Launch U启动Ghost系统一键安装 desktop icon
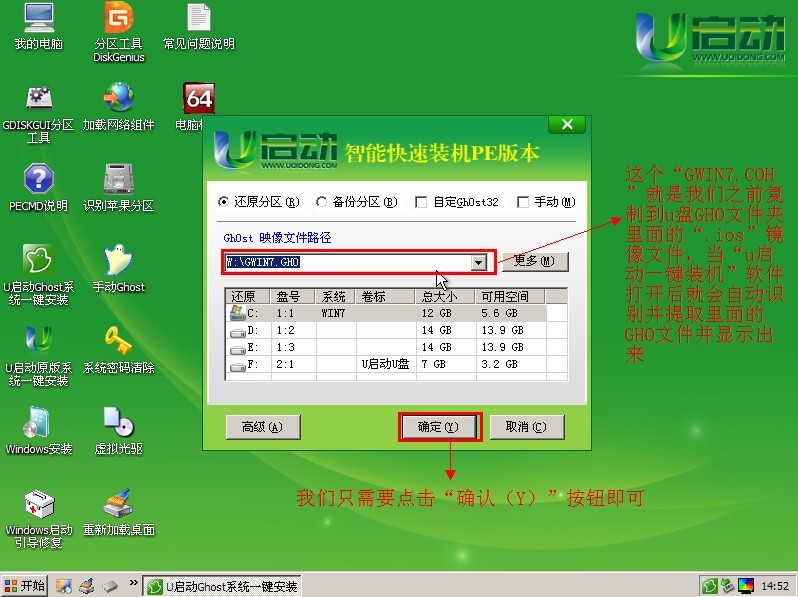The height and width of the screenshot is (597, 798). point(39,275)
